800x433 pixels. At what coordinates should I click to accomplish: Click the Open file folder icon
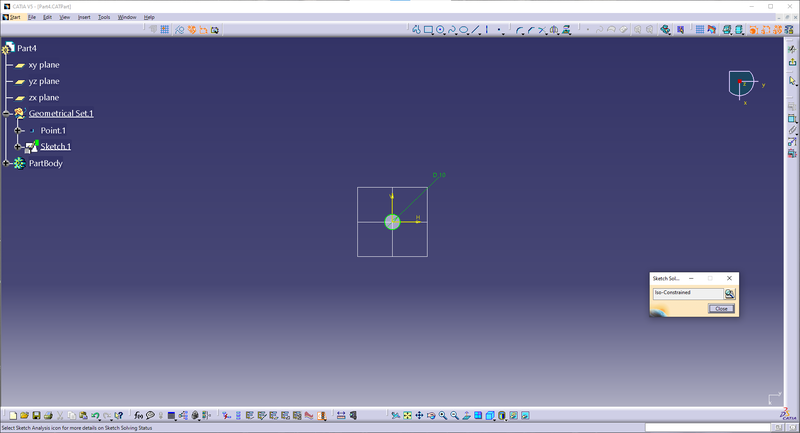pos(24,415)
